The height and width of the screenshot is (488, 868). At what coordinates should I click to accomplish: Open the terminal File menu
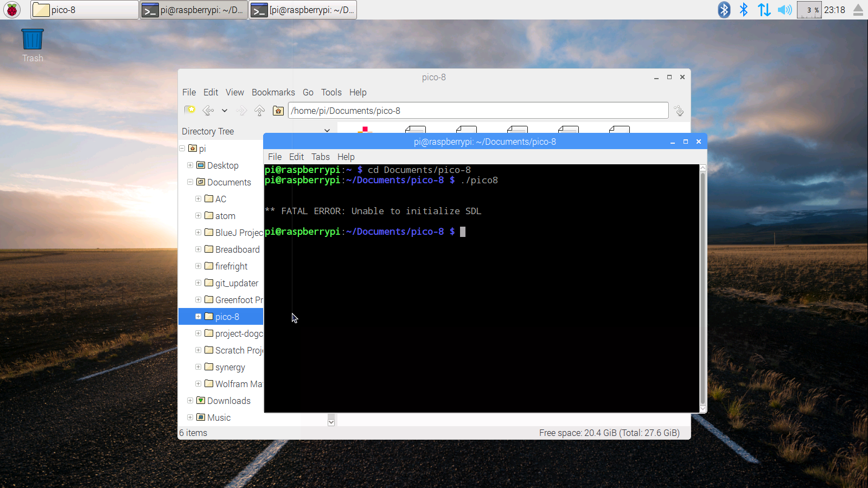click(275, 157)
